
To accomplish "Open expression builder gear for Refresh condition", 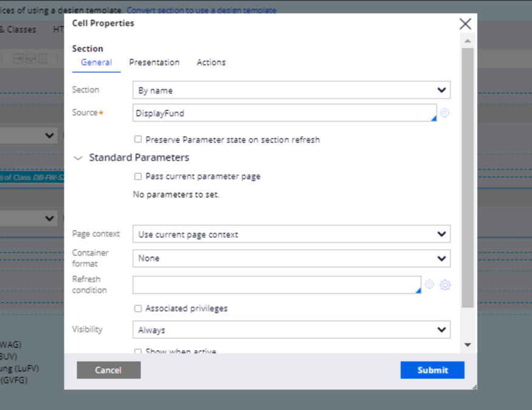I will 444,285.
